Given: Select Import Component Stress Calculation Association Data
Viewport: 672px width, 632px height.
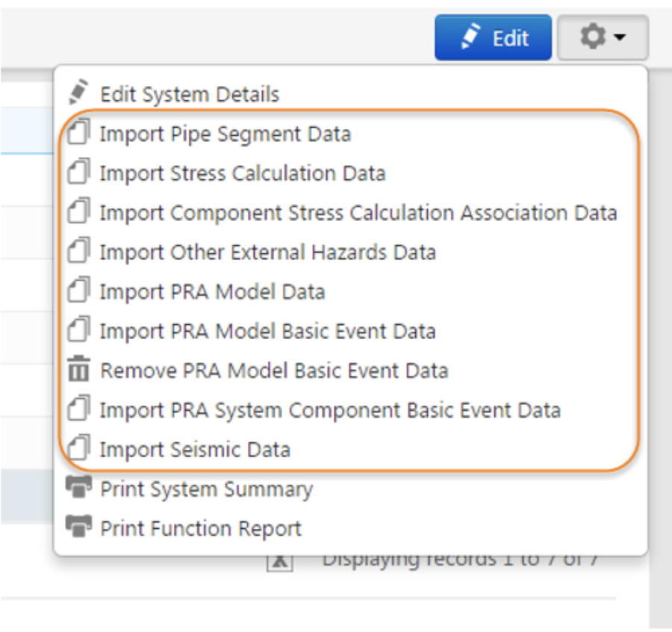Looking at the screenshot, I should [358, 213].
